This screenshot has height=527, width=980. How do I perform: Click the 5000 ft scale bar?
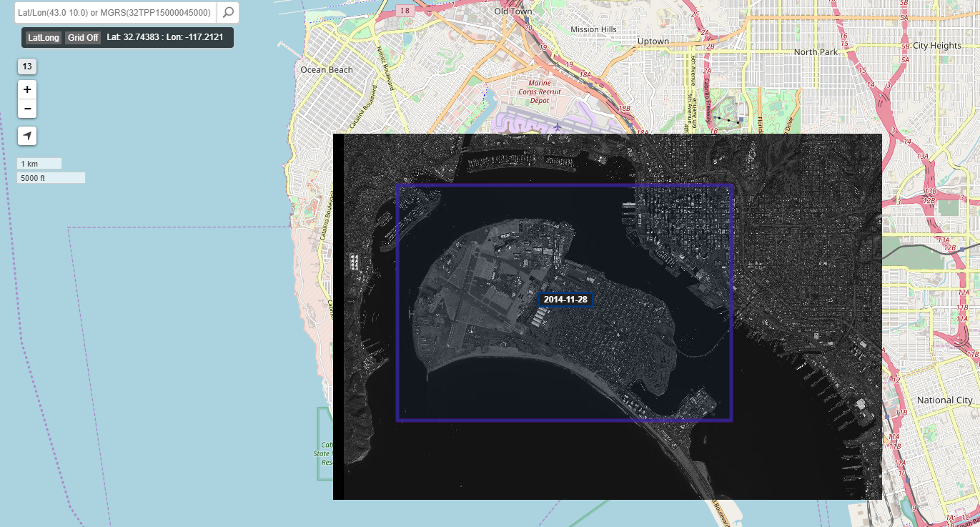click(x=51, y=178)
